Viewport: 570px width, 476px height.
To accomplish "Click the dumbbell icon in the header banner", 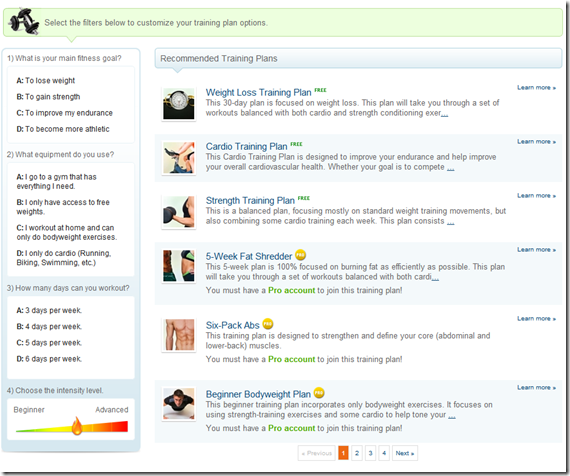I will click(24, 21).
